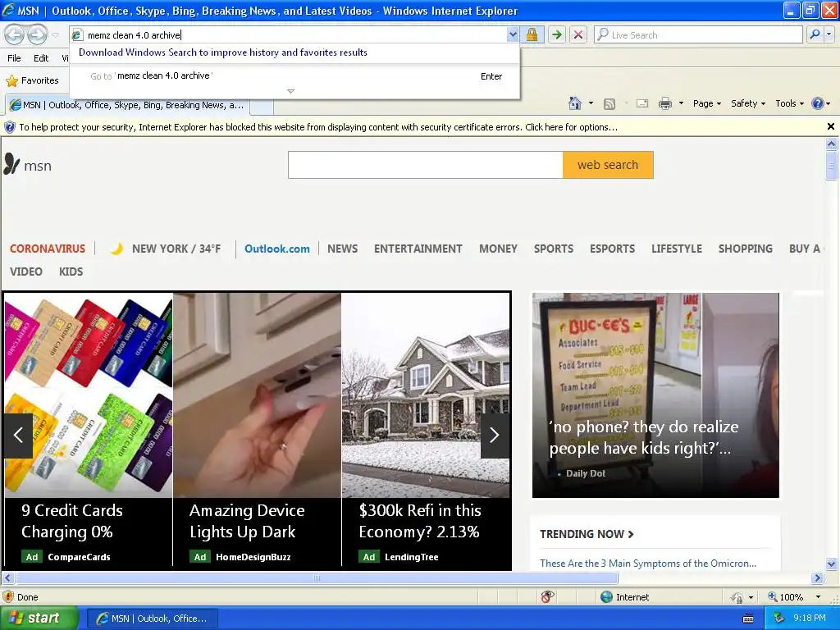Click the TRENDING NOW heading
This screenshot has width=840, height=630.
(587, 534)
